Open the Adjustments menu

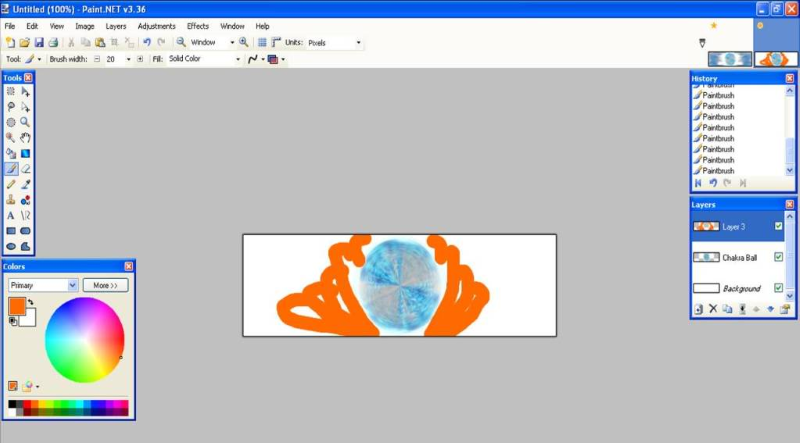157,26
